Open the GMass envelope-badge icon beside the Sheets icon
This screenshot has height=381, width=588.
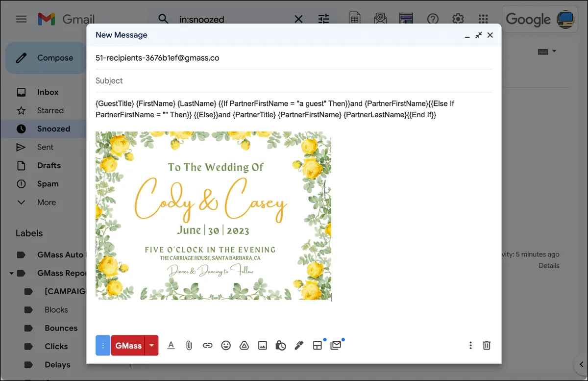tap(380, 19)
